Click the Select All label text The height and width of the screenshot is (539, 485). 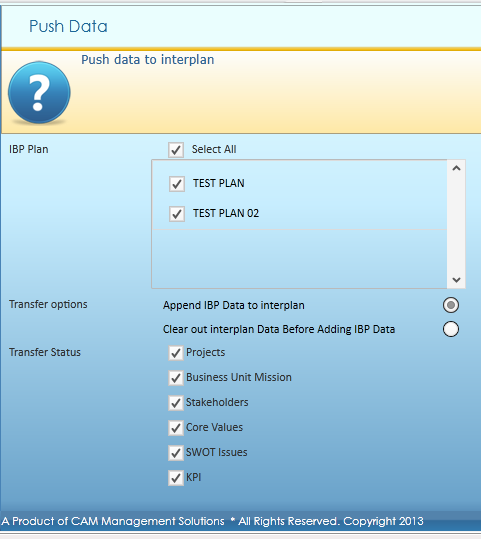click(x=214, y=149)
